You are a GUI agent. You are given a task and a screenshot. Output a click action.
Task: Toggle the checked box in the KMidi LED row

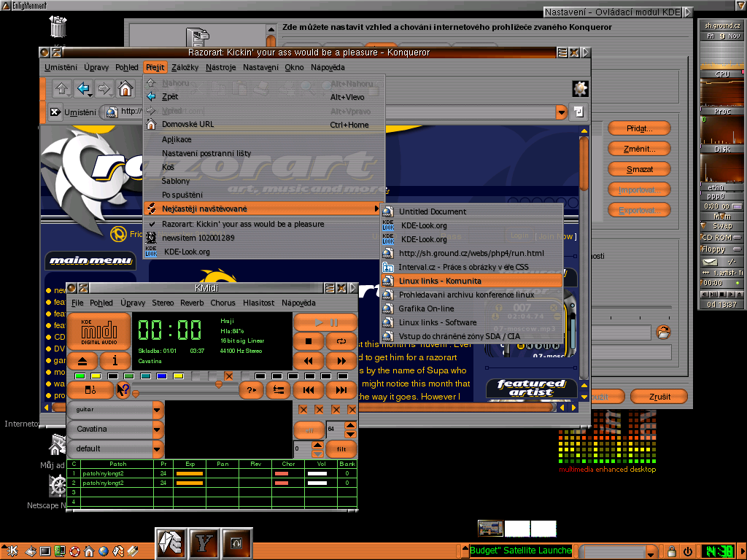click(228, 376)
